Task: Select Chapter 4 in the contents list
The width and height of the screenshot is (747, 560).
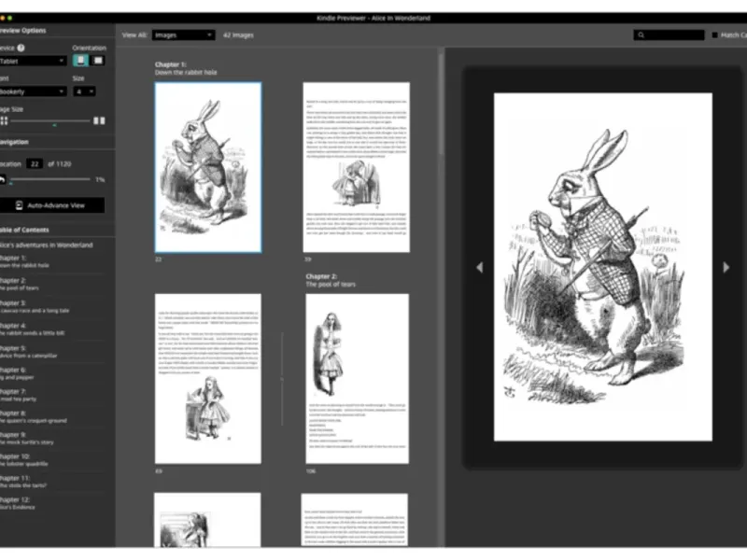Action: tap(33, 329)
